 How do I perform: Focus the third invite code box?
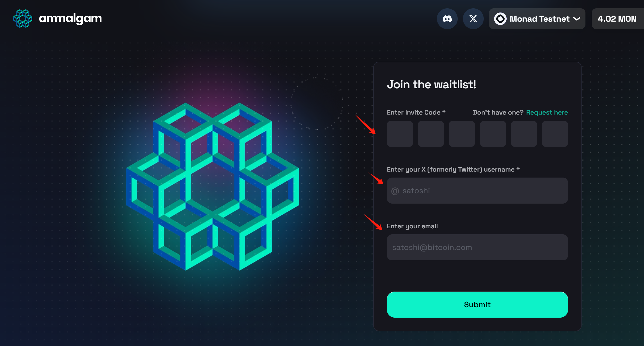462,134
